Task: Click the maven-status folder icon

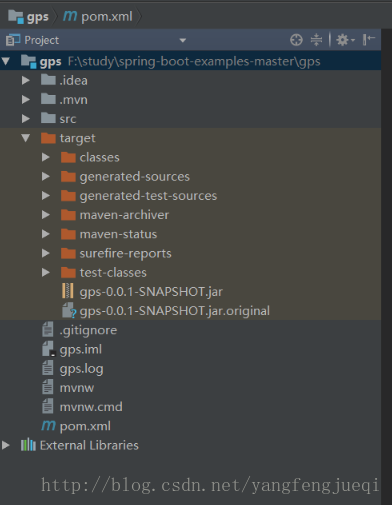Action: click(x=68, y=234)
